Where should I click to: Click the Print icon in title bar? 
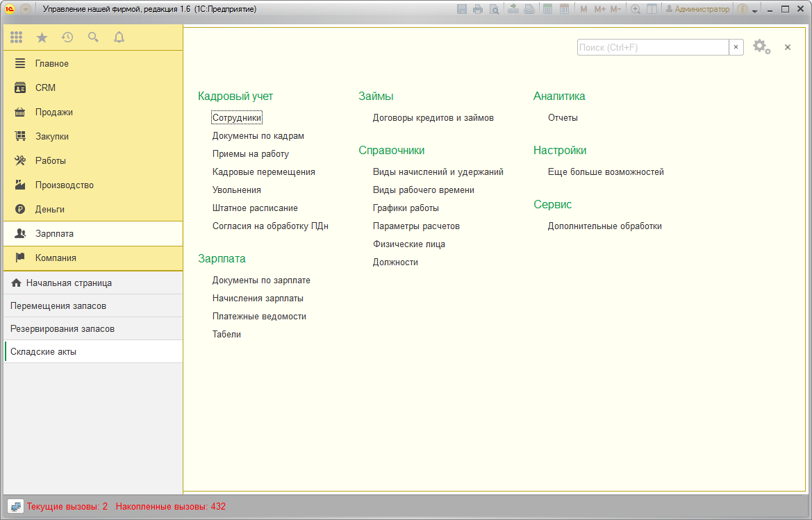tap(478, 9)
